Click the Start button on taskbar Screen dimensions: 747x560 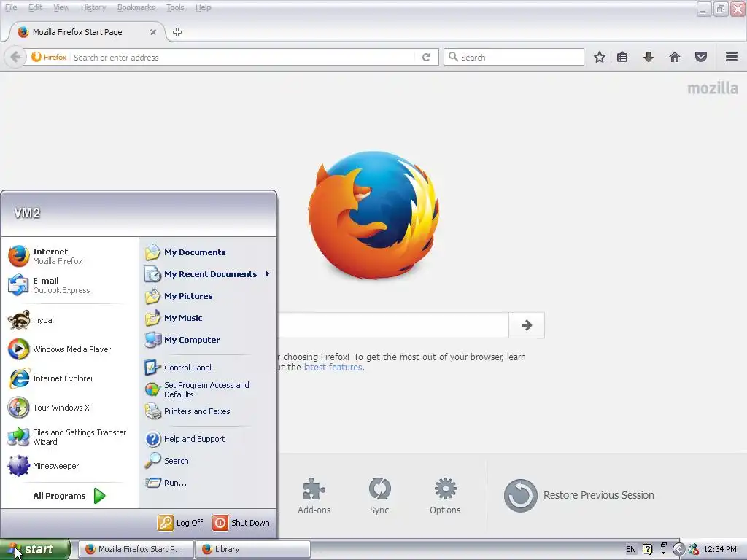[35, 549]
